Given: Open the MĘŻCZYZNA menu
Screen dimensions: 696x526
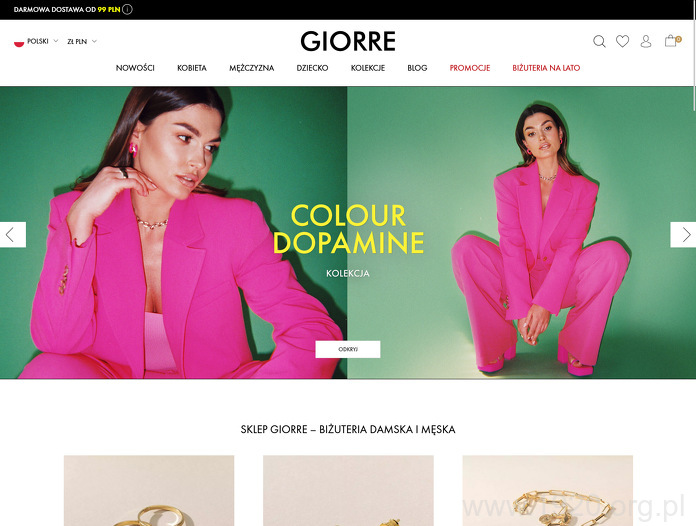Looking at the screenshot, I should 252,68.
